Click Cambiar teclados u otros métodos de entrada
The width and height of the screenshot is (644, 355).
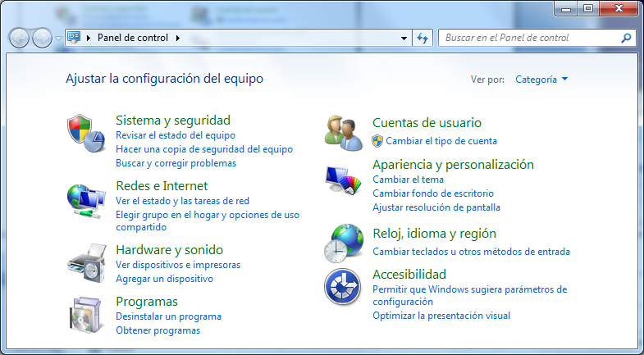[471, 252]
